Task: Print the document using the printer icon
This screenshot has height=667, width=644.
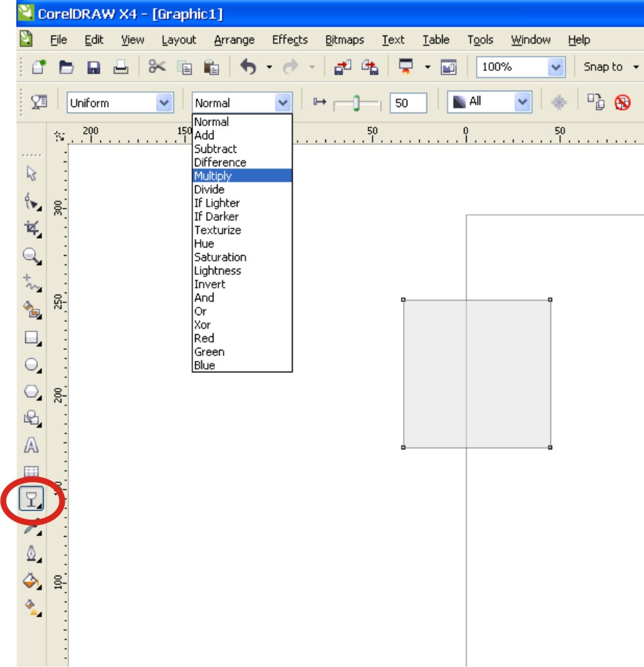Action: tap(121, 67)
